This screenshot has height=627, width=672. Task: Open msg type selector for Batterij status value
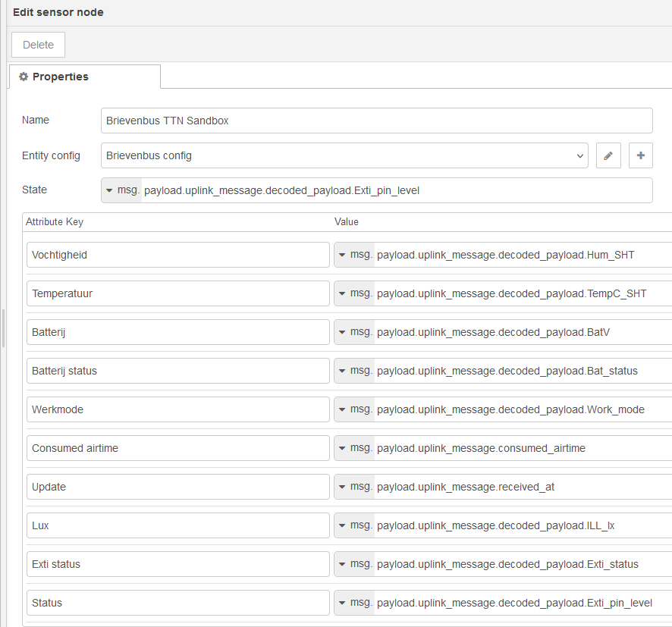(354, 371)
